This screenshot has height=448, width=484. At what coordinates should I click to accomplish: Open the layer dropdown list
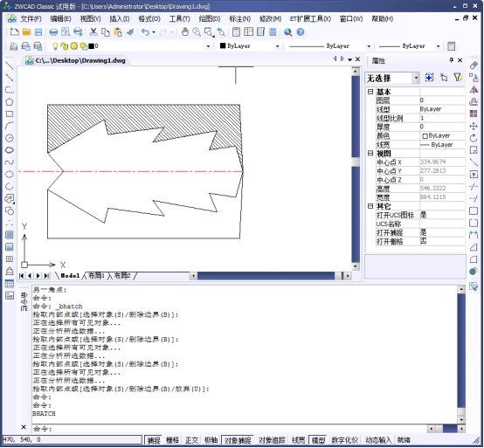tap(208, 46)
